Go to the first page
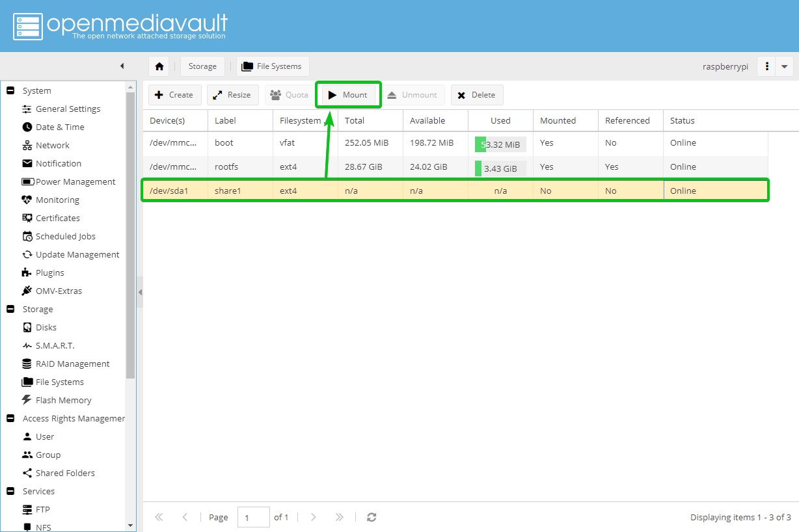This screenshot has width=799, height=532. [159, 518]
